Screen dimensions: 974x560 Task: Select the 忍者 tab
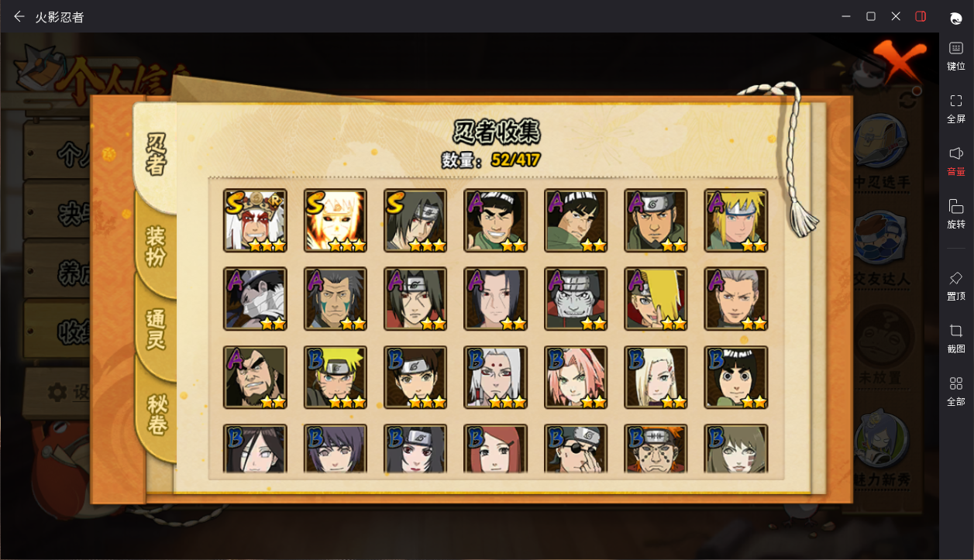tap(156, 154)
